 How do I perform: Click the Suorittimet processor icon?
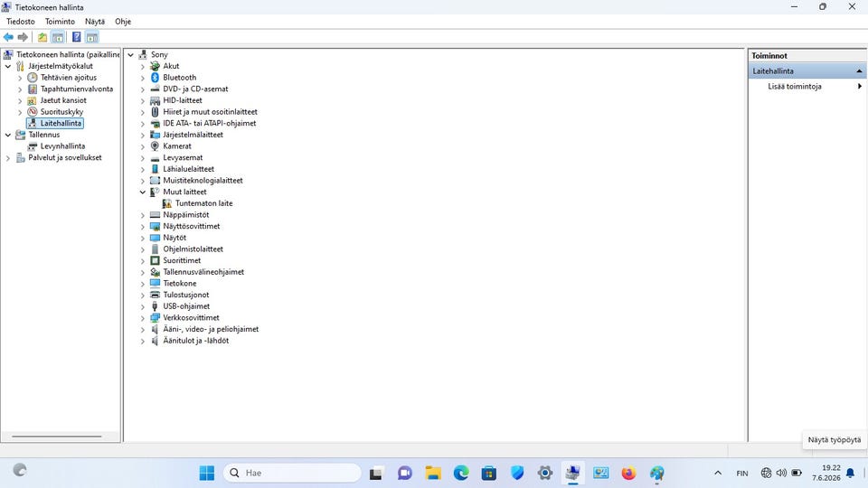click(x=155, y=260)
